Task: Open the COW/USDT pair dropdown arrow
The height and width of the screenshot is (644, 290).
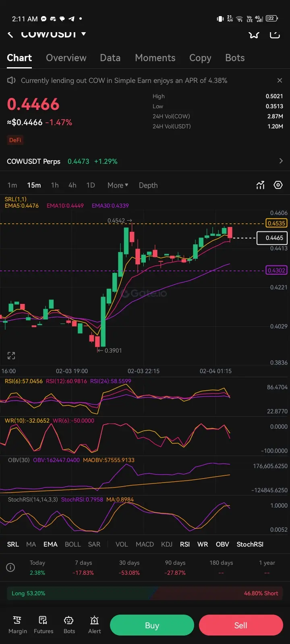Action: pyautogui.click(x=84, y=34)
